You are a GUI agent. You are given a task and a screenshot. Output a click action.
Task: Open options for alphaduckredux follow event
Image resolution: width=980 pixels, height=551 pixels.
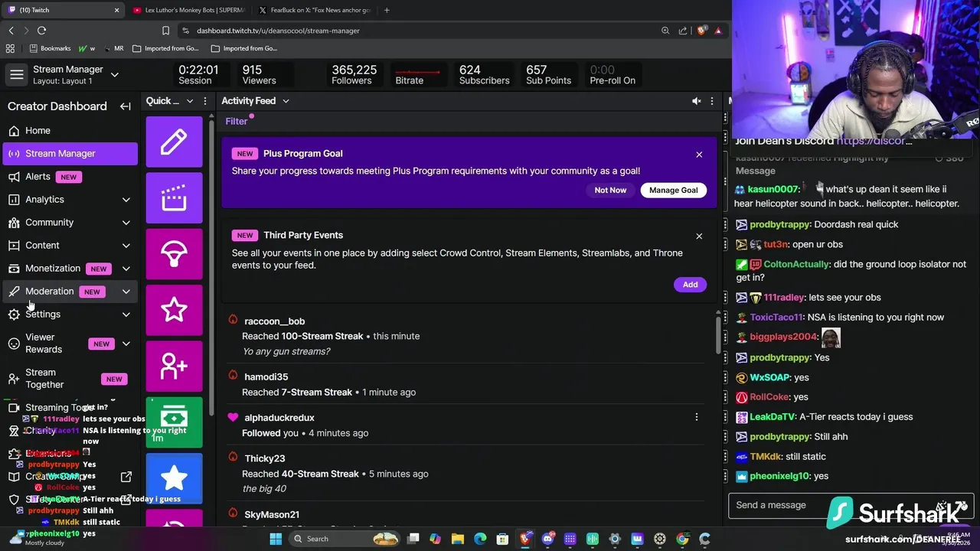coord(696,417)
